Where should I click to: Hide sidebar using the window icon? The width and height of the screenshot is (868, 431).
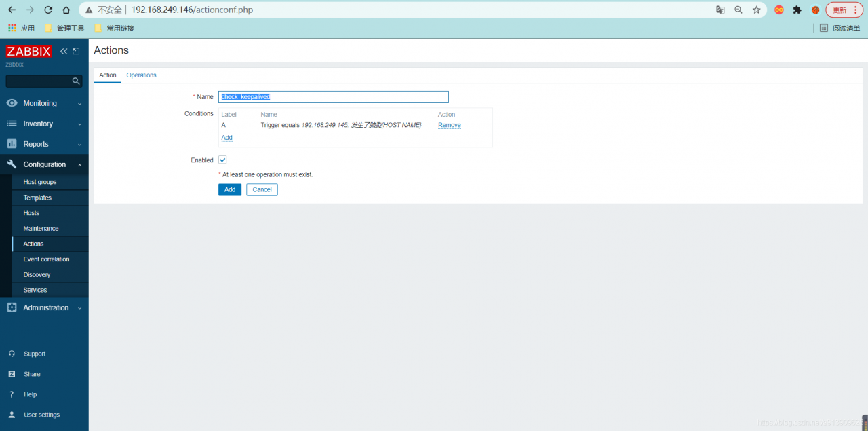[x=76, y=51]
